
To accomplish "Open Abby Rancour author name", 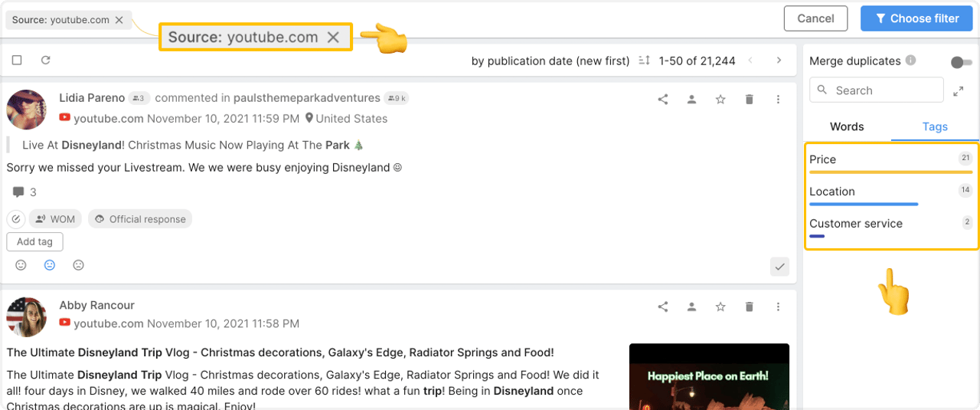I will [x=96, y=305].
